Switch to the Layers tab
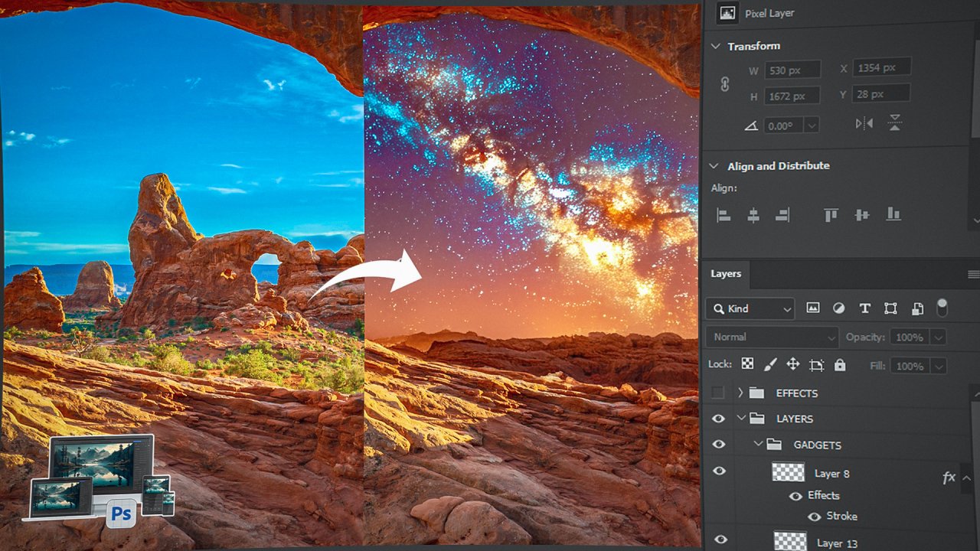 coord(725,274)
